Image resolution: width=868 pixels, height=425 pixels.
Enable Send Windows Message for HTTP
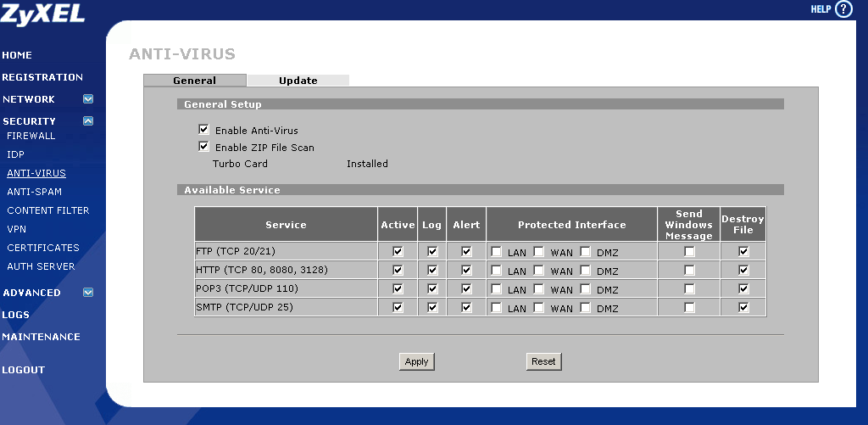(x=689, y=270)
